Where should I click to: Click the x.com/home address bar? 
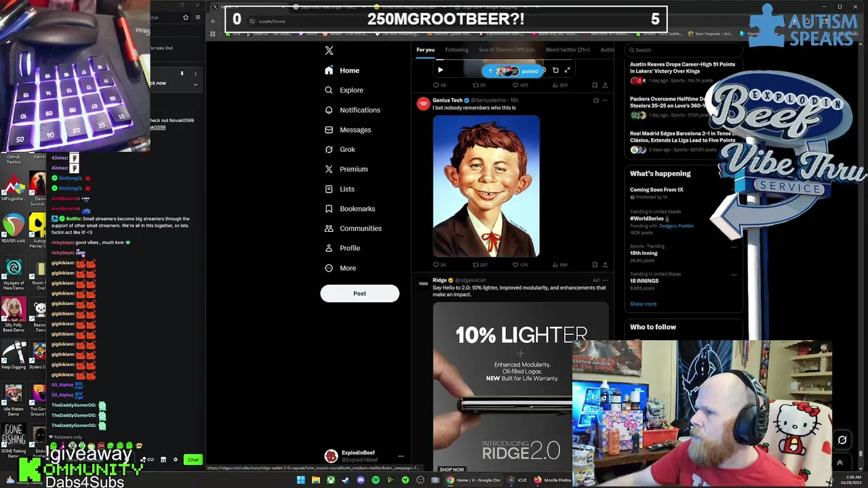point(272,21)
